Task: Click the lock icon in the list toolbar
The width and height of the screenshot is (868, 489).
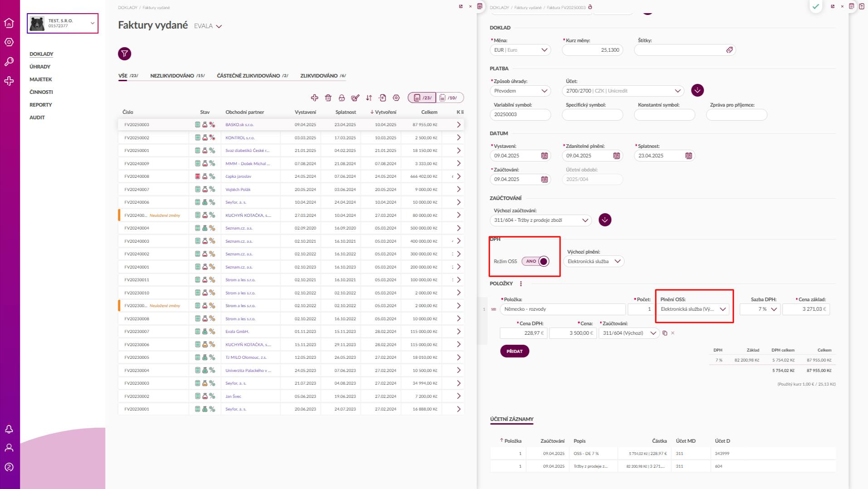Action: coord(342,98)
